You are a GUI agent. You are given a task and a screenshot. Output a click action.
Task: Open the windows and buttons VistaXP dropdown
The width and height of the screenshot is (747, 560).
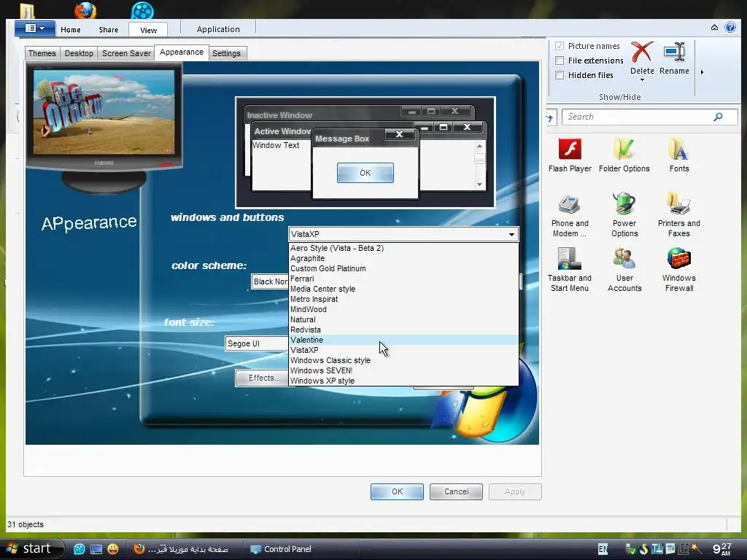(403, 234)
